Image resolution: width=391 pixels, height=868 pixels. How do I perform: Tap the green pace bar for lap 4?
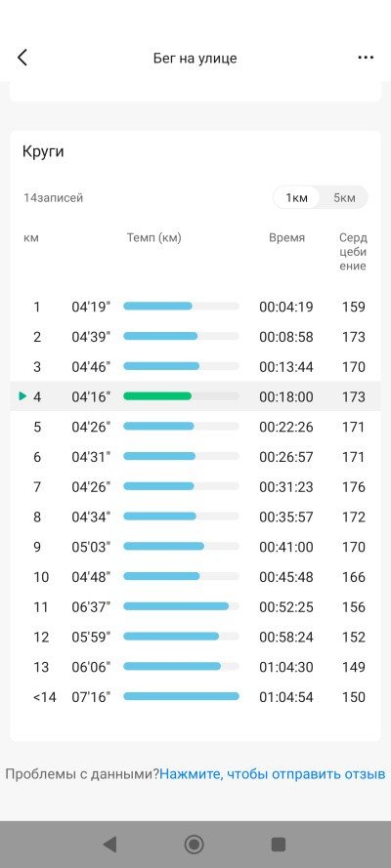157,395
